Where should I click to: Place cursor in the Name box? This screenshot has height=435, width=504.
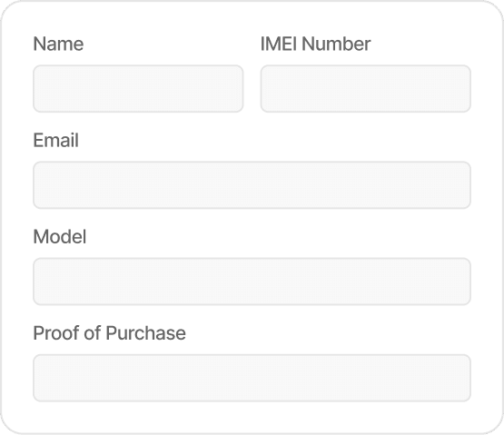[138, 89]
